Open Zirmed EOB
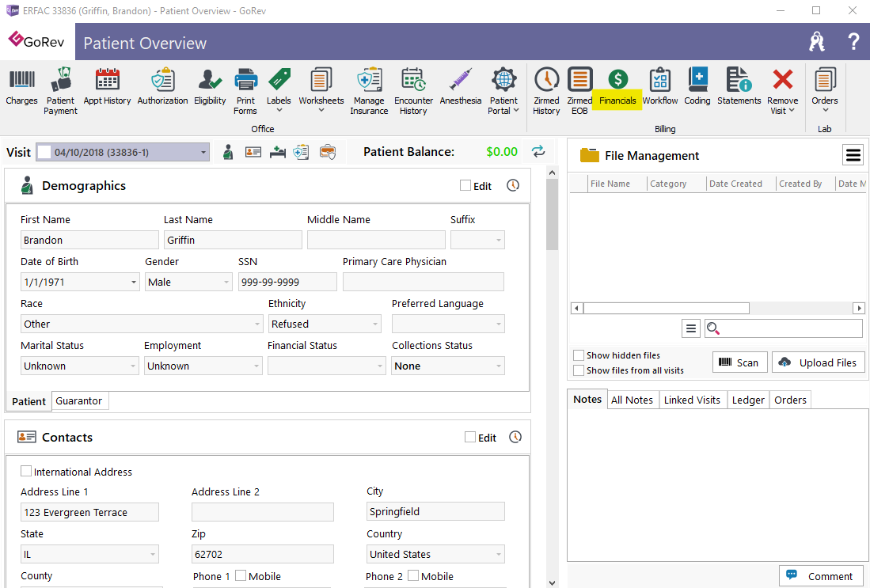 click(579, 91)
